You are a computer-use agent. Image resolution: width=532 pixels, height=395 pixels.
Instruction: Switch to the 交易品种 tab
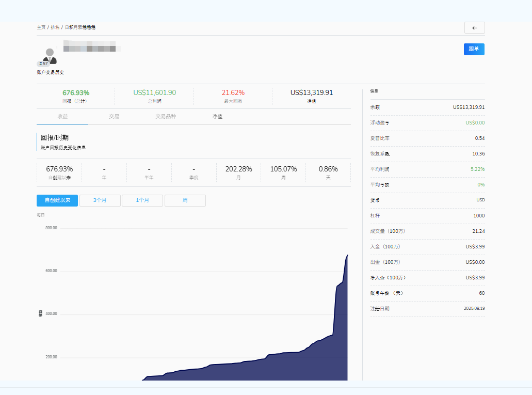166,117
